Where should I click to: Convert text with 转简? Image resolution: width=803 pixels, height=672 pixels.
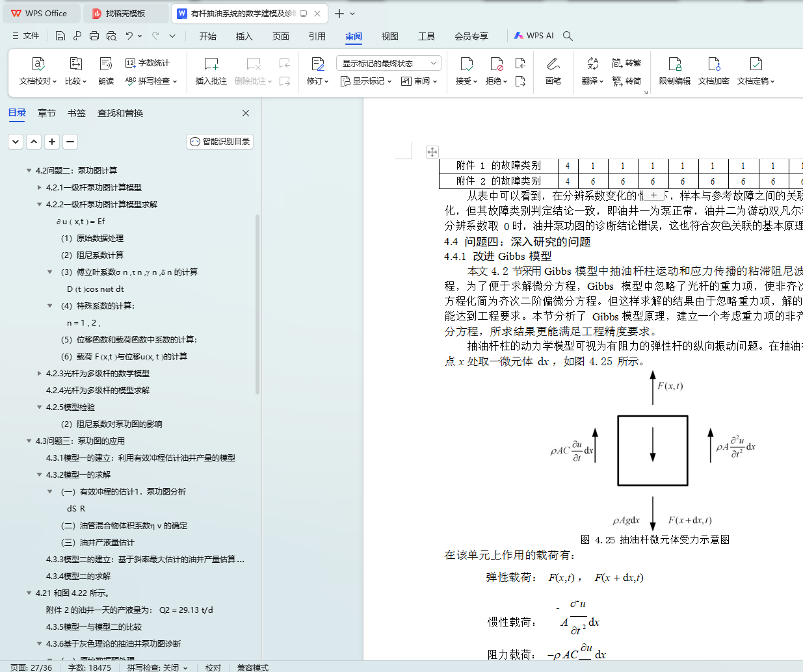point(627,81)
